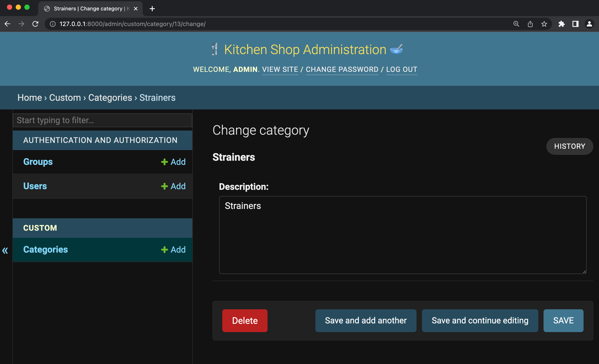
Task: Click the share page icon
Action: click(x=530, y=24)
